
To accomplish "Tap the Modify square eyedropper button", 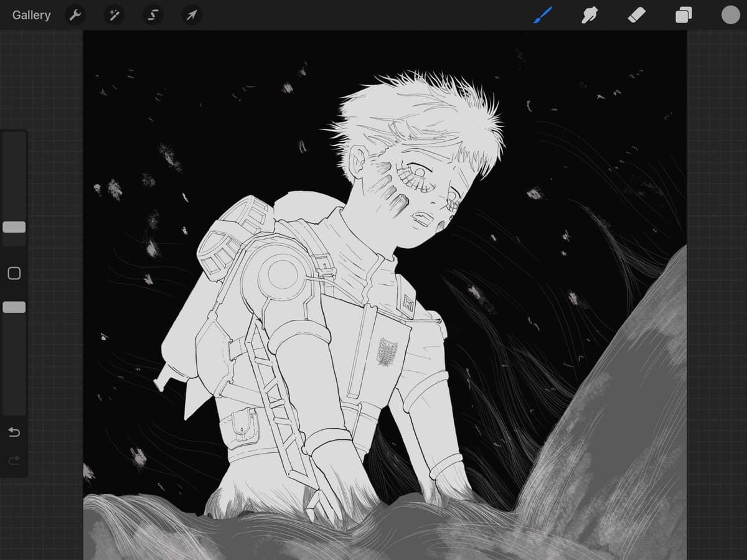I will (14, 273).
